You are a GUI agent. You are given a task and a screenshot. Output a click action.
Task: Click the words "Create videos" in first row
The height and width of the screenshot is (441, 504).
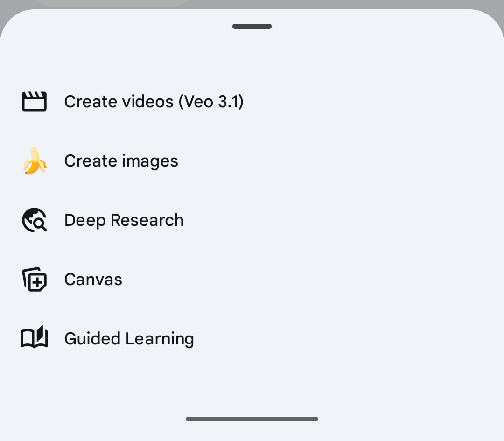coord(119,102)
